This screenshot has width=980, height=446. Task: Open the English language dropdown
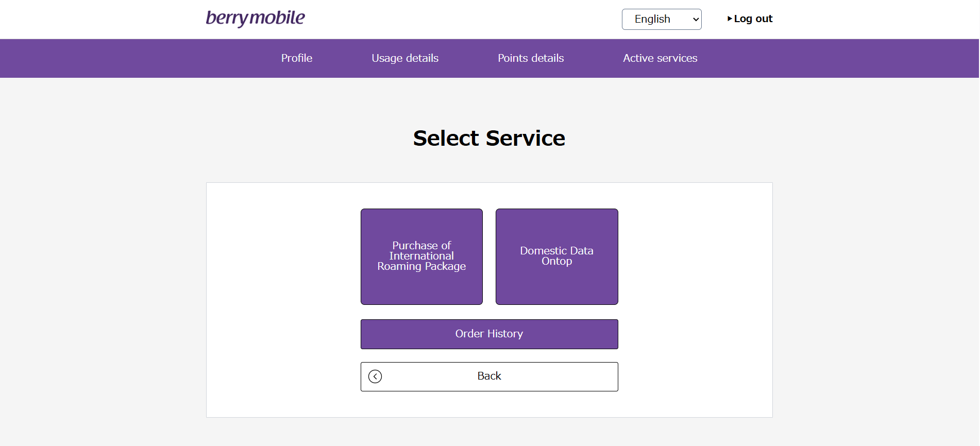tap(662, 19)
